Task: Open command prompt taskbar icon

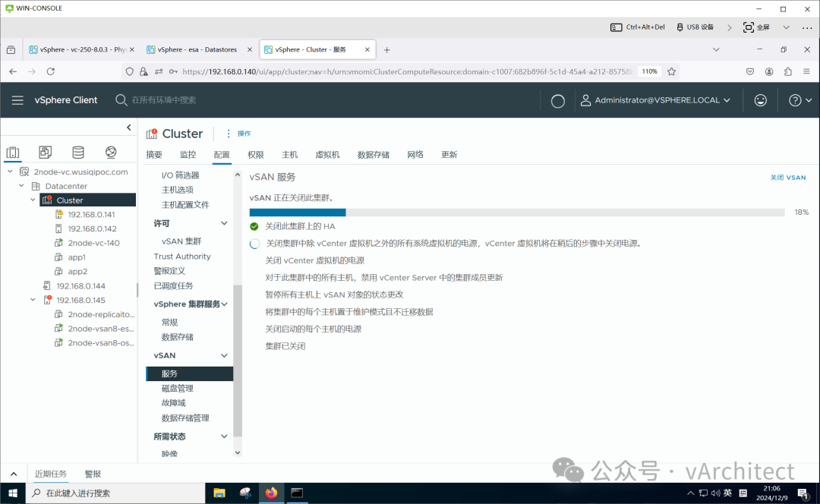Action: coord(297,493)
